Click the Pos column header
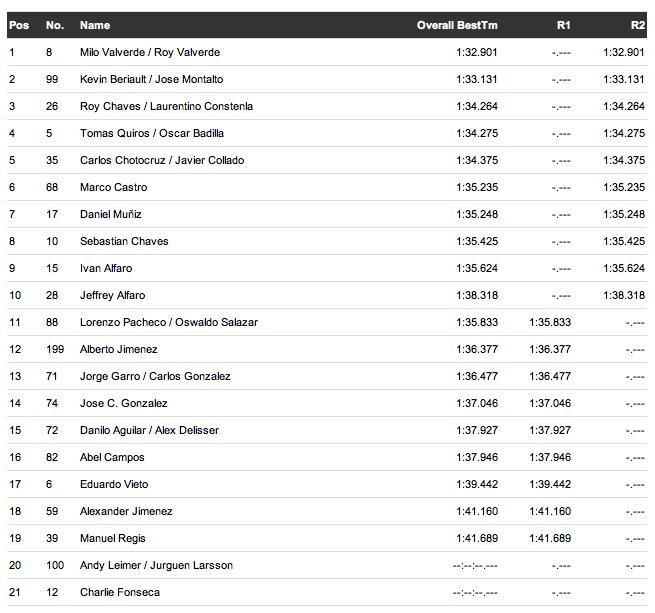The height and width of the screenshot is (613, 655). [18, 25]
